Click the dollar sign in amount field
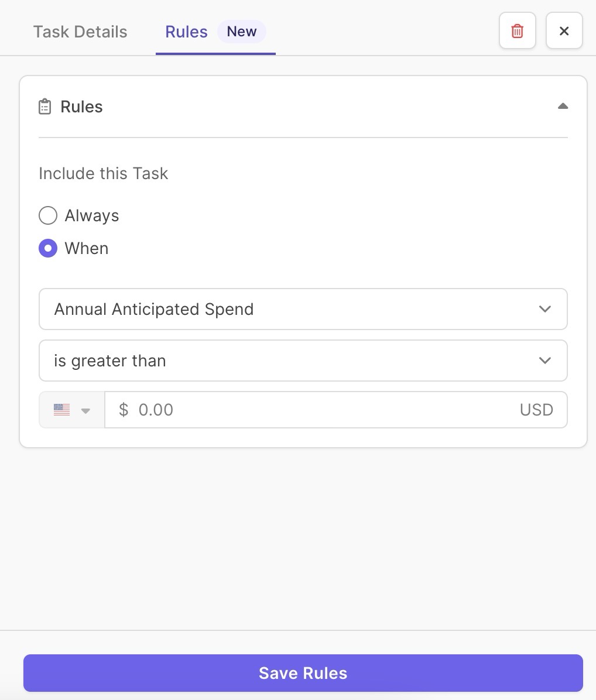 (124, 409)
